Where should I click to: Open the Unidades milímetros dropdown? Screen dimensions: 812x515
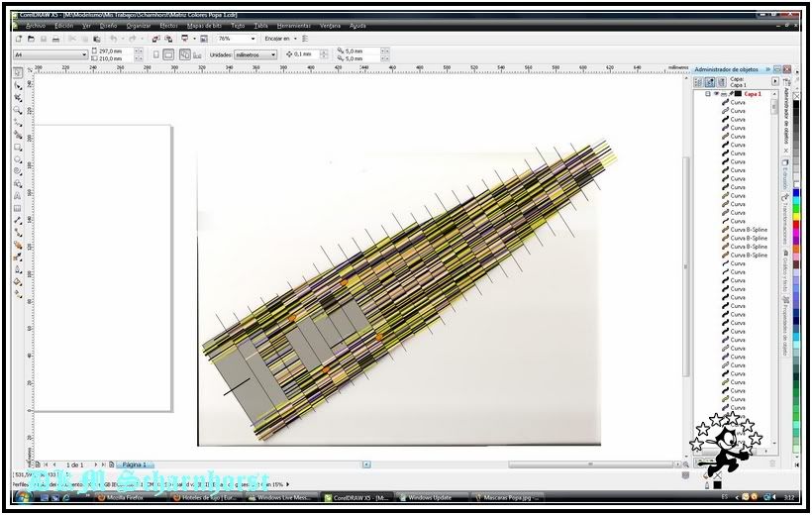[x=273, y=54]
